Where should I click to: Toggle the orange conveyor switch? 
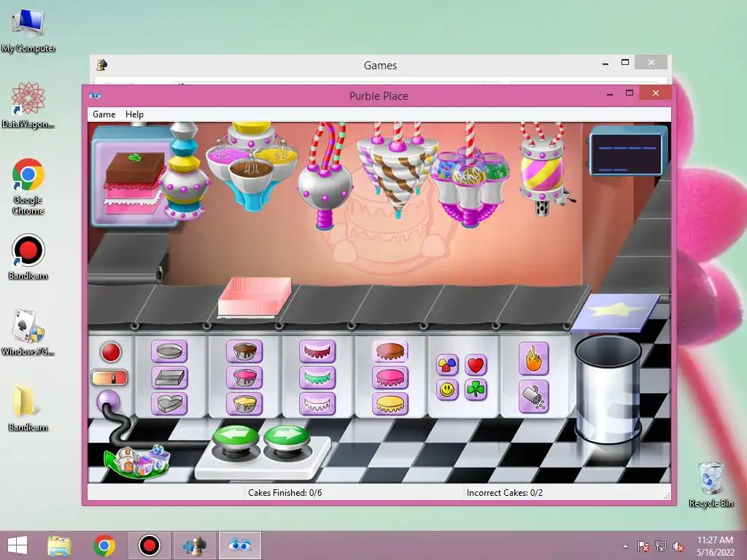[x=109, y=378]
